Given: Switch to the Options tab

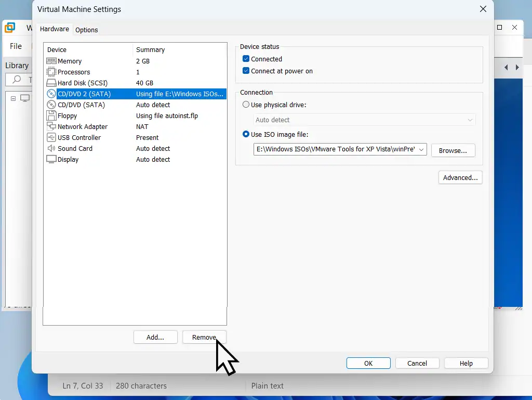Looking at the screenshot, I should [x=87, y=30].
